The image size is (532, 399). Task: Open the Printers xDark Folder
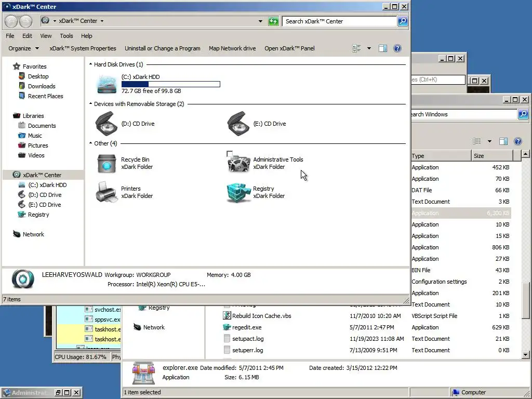[107, 192]
